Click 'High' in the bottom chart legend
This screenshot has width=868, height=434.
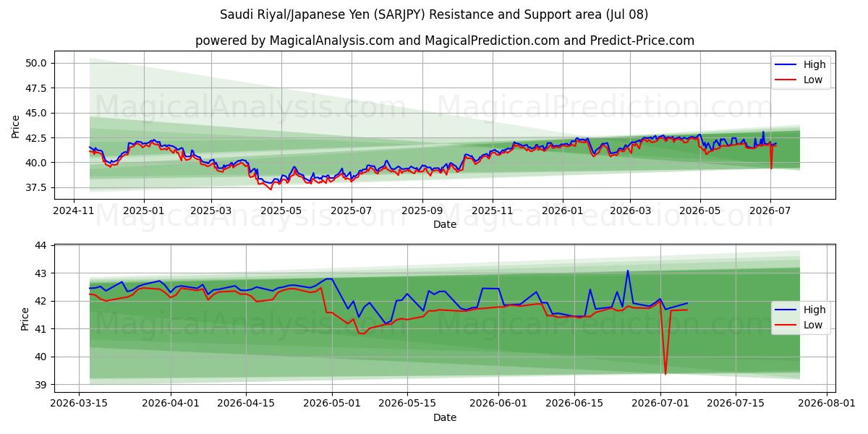click(814, 310)
